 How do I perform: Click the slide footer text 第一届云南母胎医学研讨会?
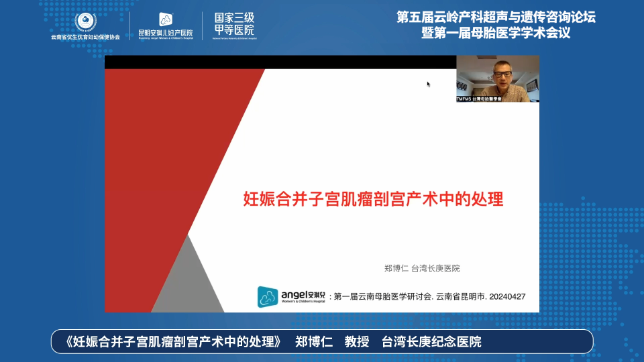pyautogui.click(x=382, y=296)
